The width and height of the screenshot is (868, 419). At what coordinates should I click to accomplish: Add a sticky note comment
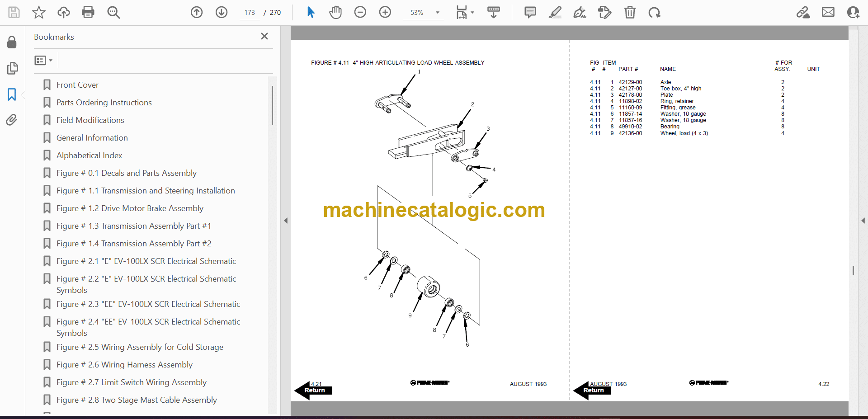[530, 12]
